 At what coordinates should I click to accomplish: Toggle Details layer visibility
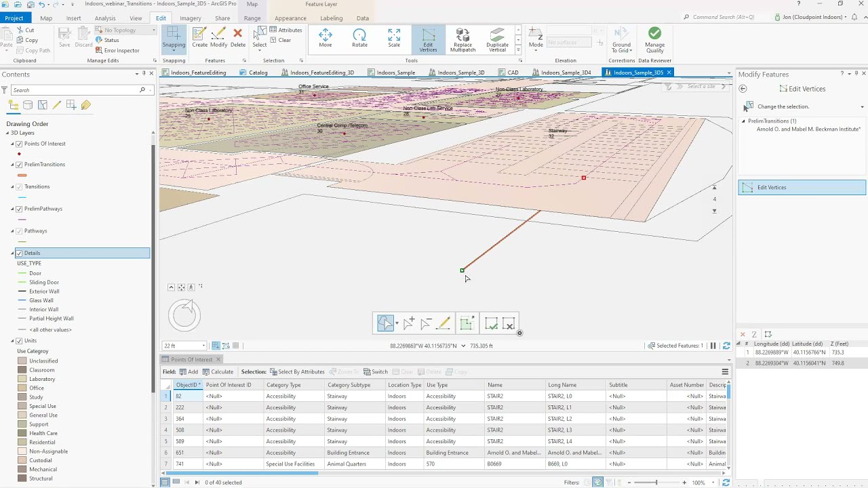coord(19,253)
